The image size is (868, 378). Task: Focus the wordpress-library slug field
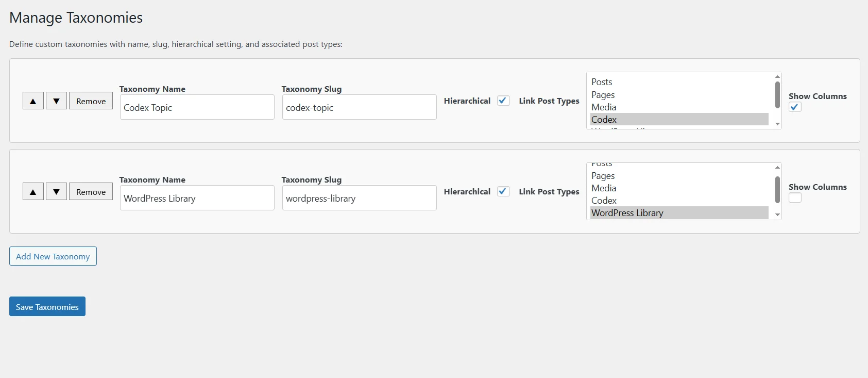(359, 199)
